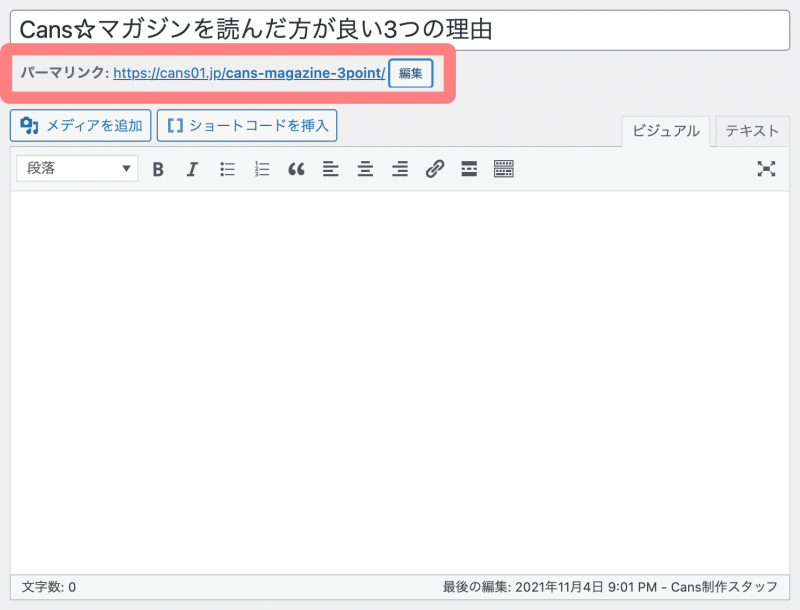Enter distraction-free fullscreen mode

click(x=766, y=169)
